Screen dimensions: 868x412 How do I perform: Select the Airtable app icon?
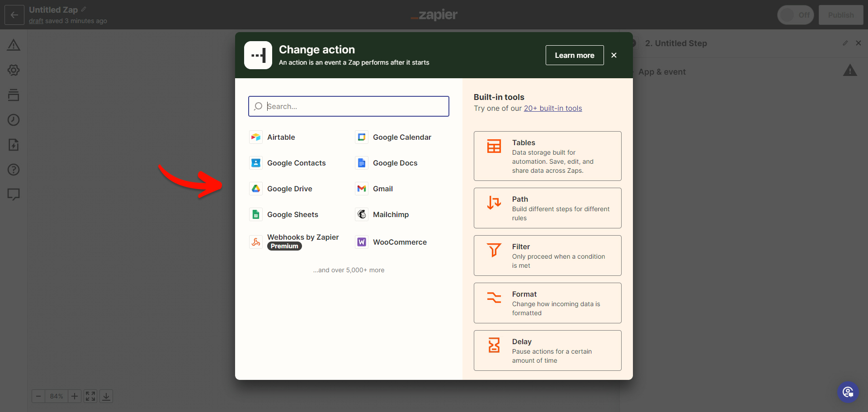tap(256, 137)
